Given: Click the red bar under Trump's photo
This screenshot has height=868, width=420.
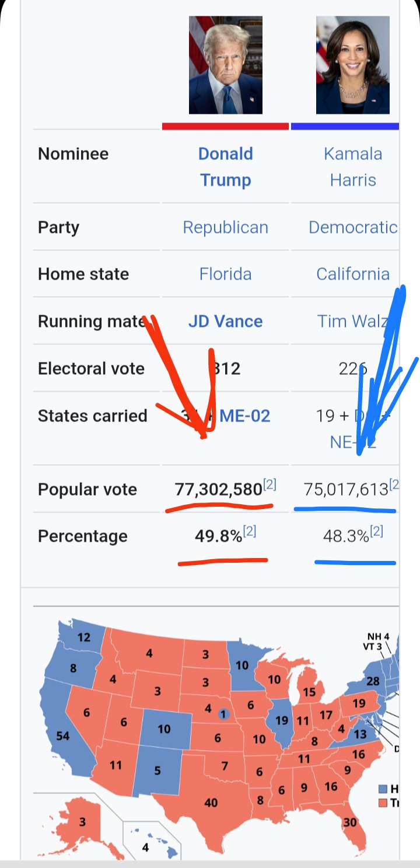Looking at the screenshot, I should pos(225,126).
